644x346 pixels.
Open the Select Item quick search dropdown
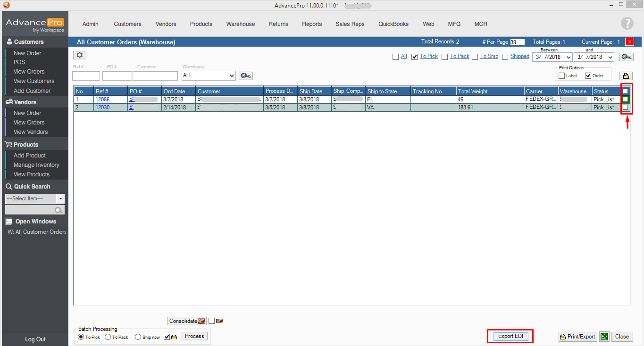click(61, 199)
